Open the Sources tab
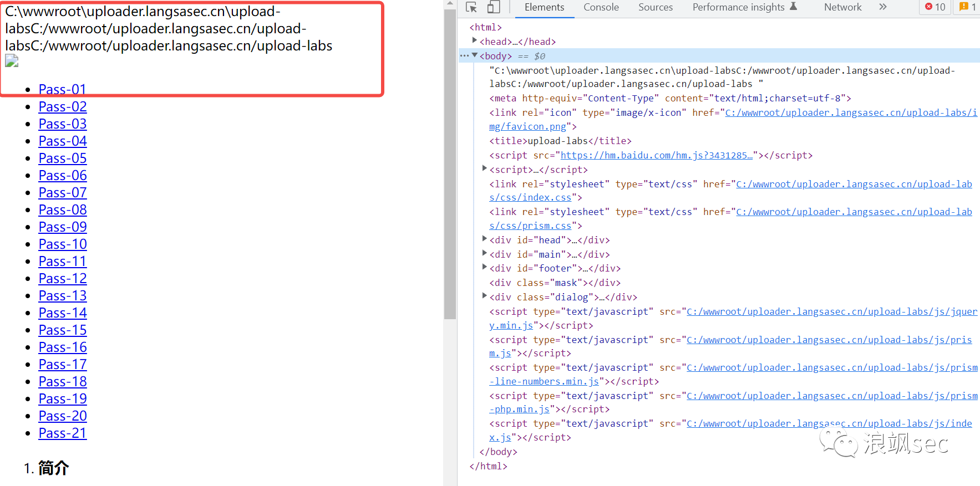Image resolution: width=980 pixels, height=486 pixels. click(655, 7)
